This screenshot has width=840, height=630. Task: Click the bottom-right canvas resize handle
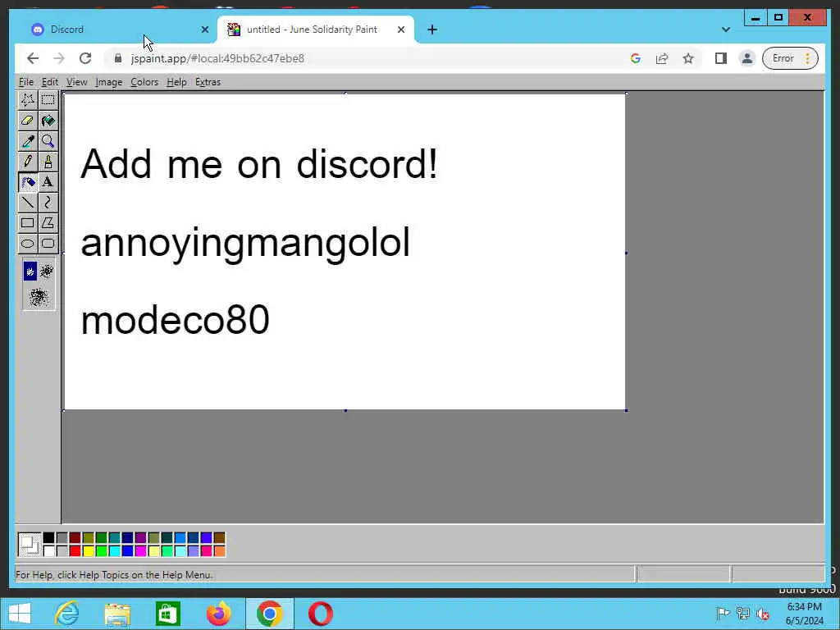pos(626,410)
